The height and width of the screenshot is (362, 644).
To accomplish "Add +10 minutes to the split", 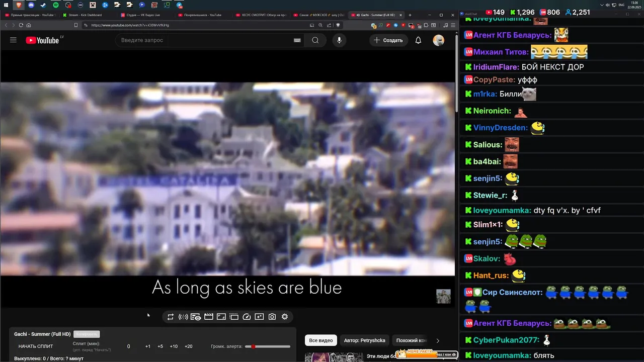I will [174, 346].
